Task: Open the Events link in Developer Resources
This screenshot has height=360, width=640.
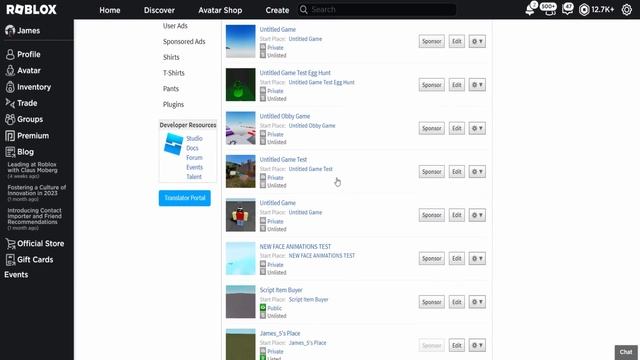Action: pos(194,167)
